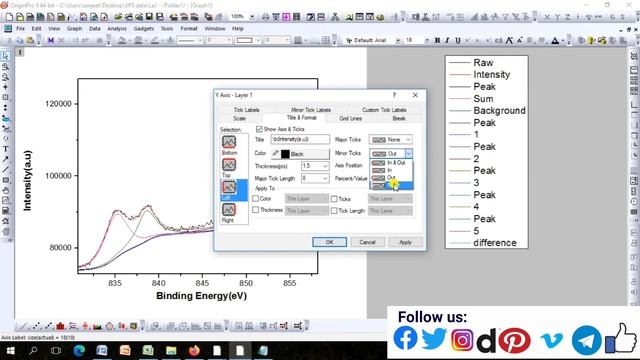Click the font color A icon

tap(555, 40)
